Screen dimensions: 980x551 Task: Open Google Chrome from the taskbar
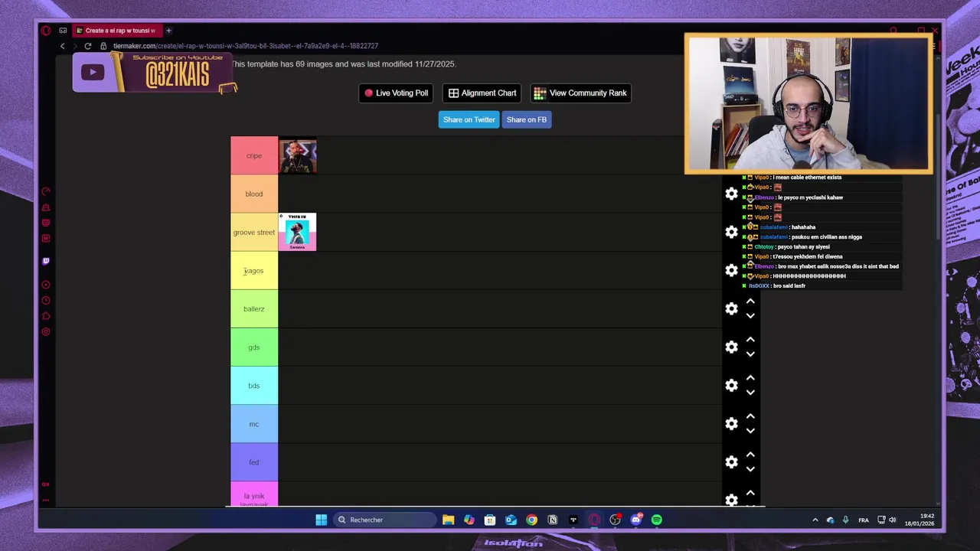[531, 520]
